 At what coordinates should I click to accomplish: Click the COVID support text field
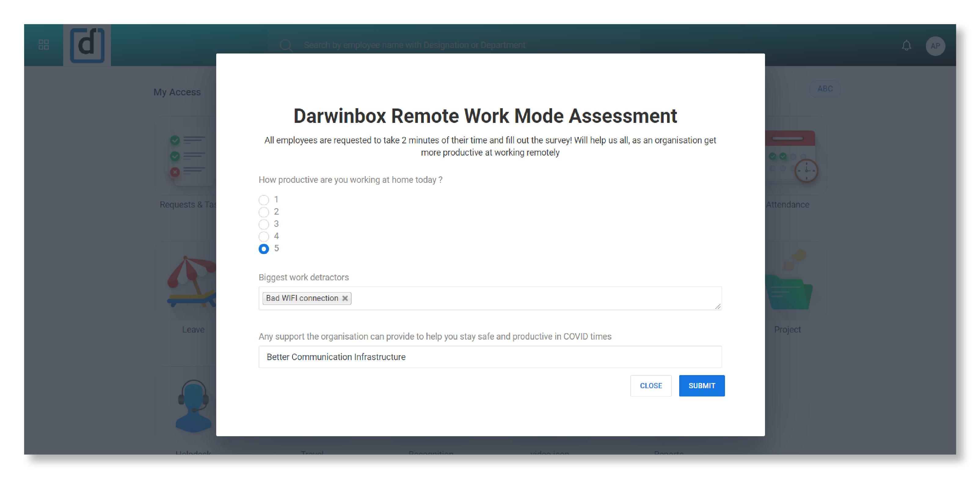tap(490, 357)
